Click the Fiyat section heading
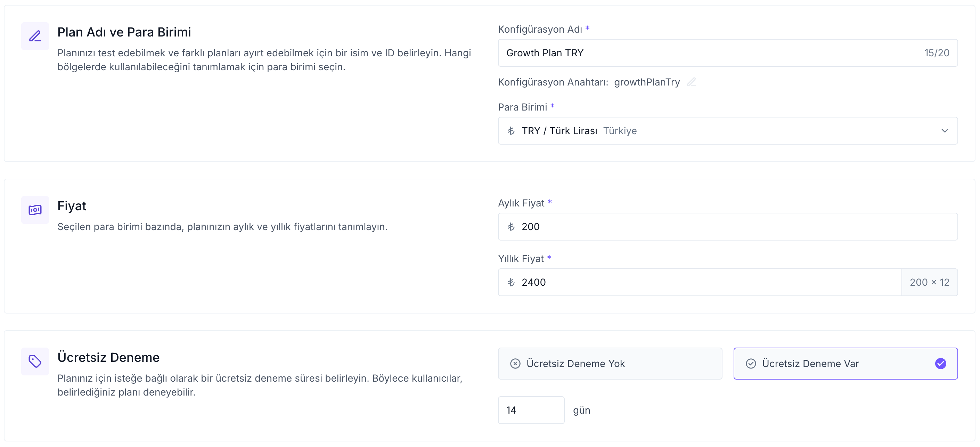Screen dimensions: 980x447 click(x=72, y=206)
